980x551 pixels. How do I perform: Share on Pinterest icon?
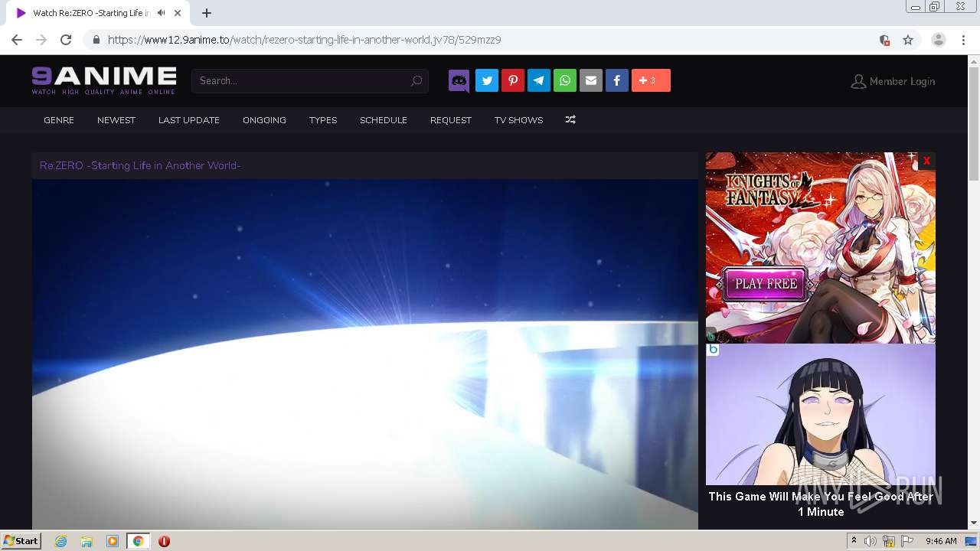(x=513, y=80)
